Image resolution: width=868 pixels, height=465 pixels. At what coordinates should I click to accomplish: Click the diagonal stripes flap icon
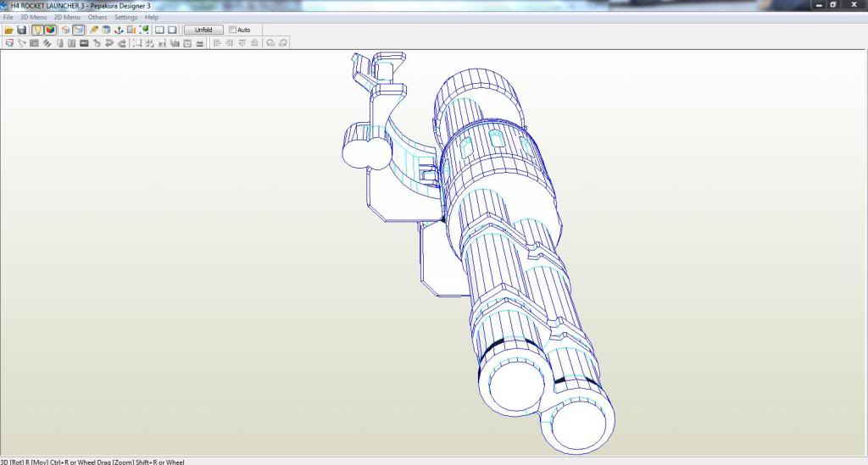47,43
